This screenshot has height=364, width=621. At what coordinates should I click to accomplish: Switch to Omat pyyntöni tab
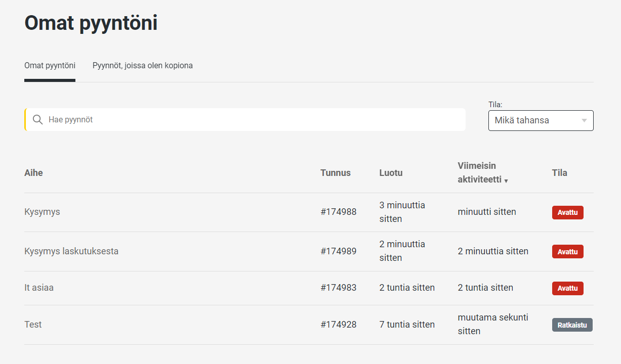(50, 66)
